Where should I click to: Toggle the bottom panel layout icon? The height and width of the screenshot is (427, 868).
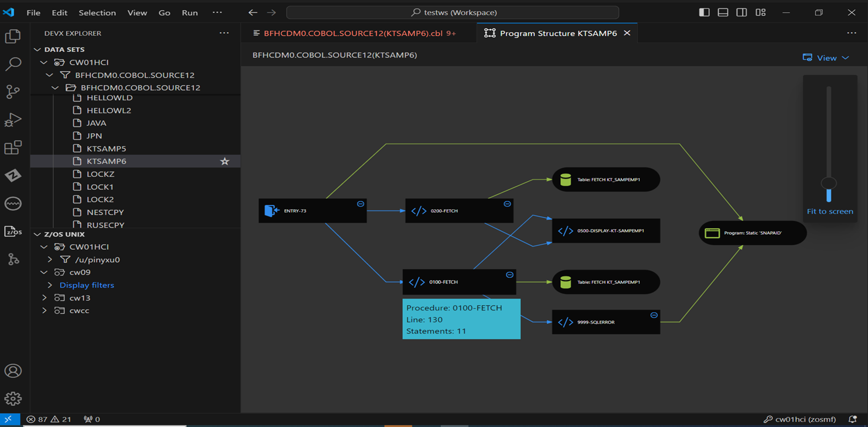[723, 12]
